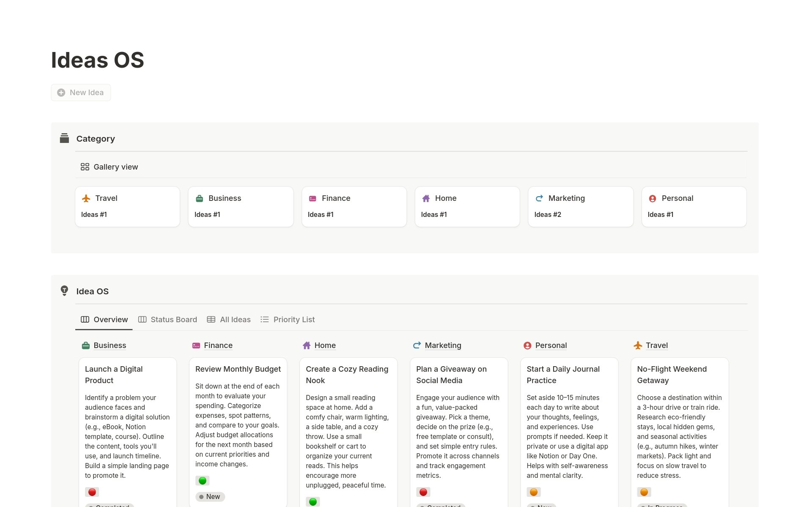Click the lightbulb icon beside Idea OS
The height and width of the screenshot is (507, 812).
[x=64, y=291]
